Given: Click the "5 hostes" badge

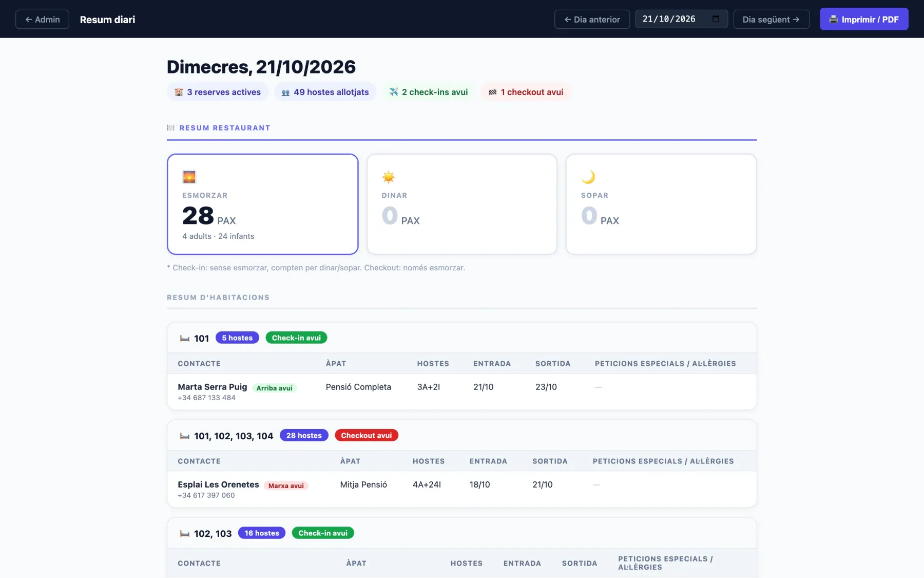Looking at the screenshot, I should (237, 338).
